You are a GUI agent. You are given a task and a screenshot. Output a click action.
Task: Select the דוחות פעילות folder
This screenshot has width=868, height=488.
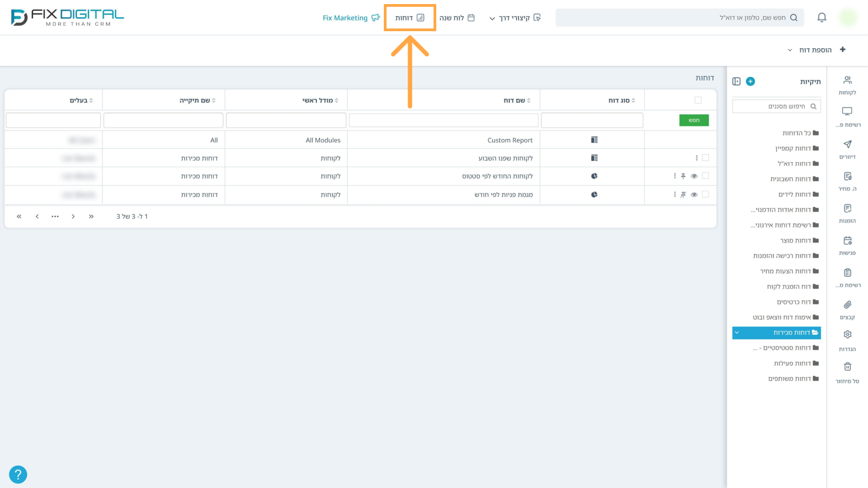[796, 363]
